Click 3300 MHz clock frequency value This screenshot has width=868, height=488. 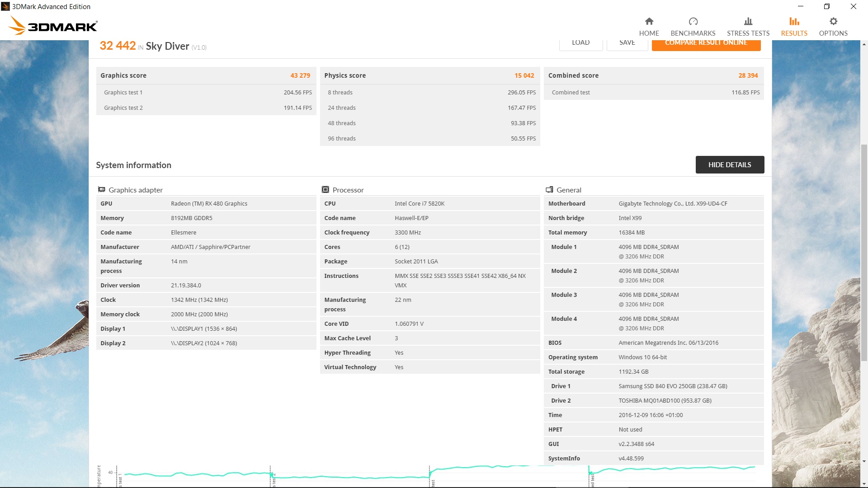point(408,232)
